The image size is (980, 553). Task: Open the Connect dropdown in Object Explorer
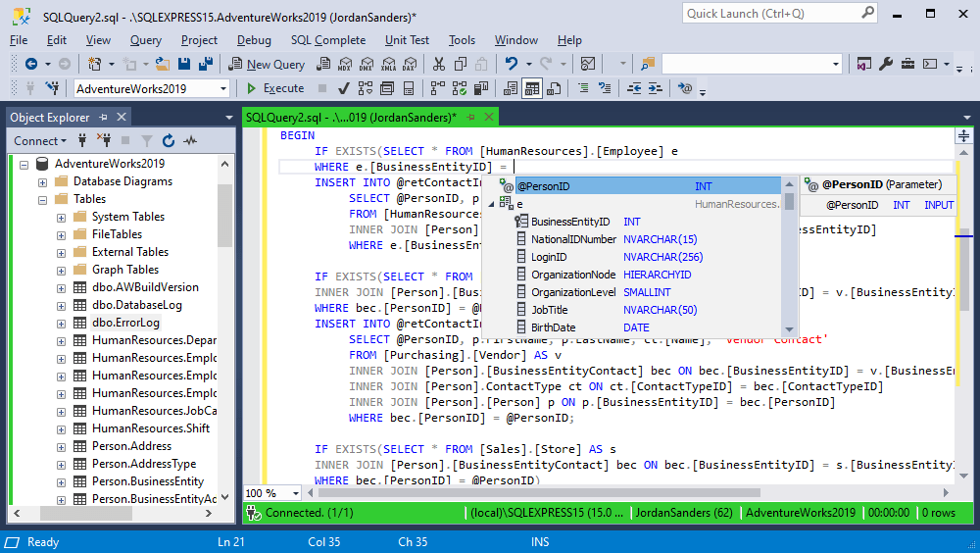point(40,141)
